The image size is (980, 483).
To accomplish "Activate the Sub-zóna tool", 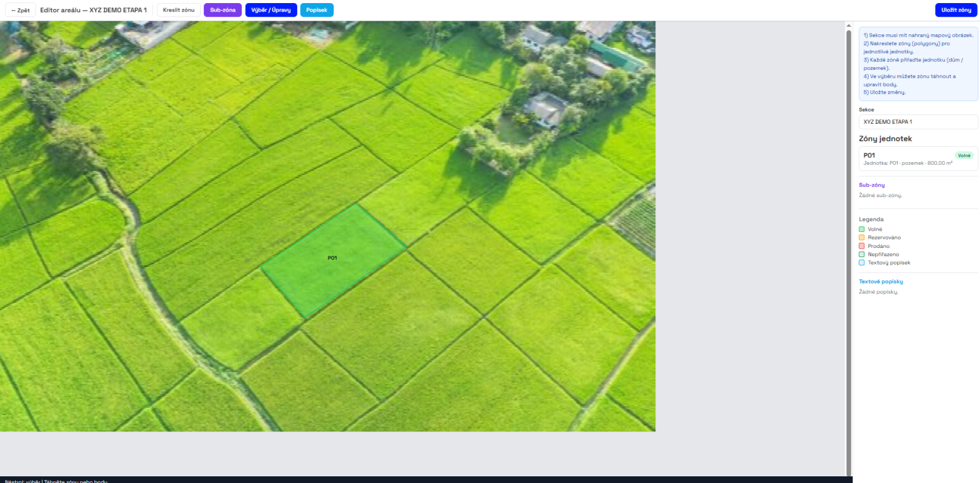I will coord(222,10).
